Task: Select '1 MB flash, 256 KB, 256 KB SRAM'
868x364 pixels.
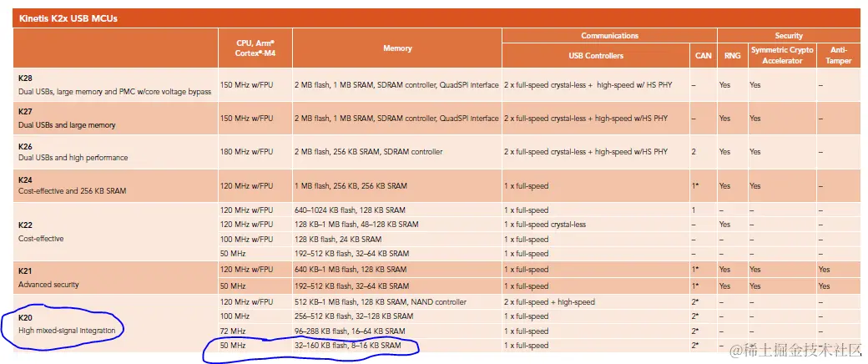Action: click(x=351, y=185)
